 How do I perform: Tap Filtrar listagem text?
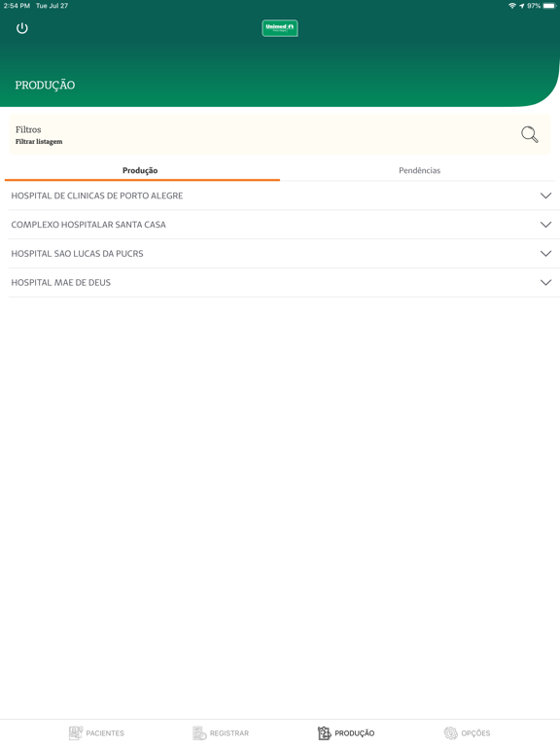(x=39, y=141)
